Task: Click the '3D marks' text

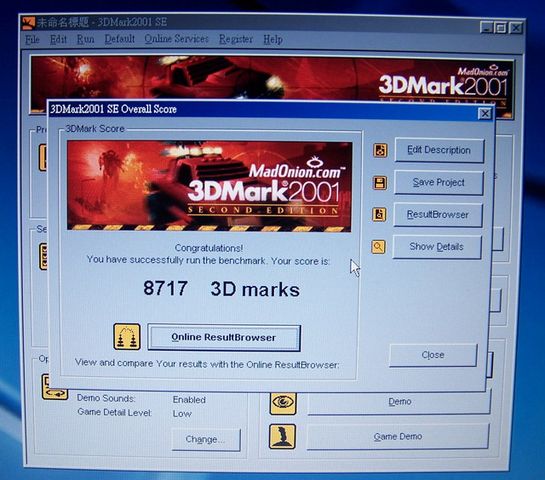Action: point(255,290)
